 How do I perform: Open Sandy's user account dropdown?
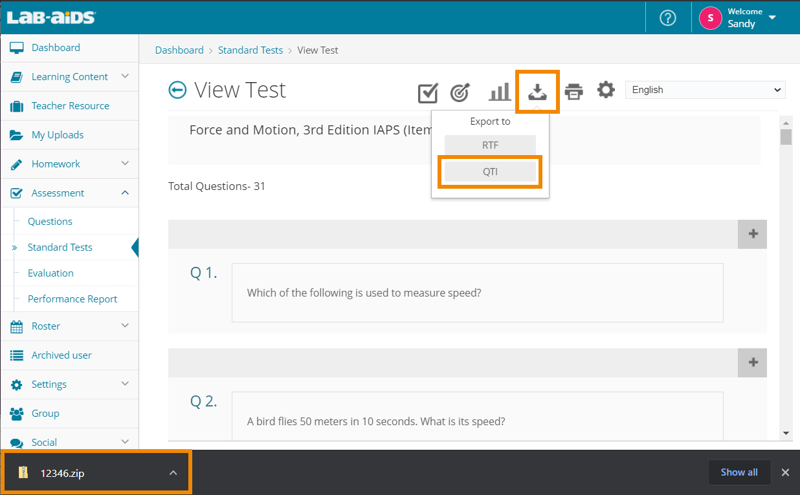click(x=772, y=18)
